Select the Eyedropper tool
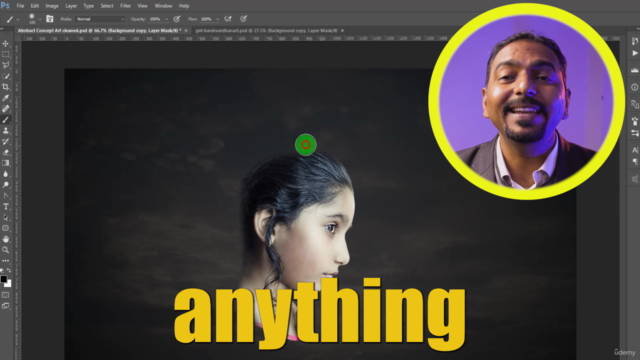The image size is (640, 360). click(x=5, y=98)
